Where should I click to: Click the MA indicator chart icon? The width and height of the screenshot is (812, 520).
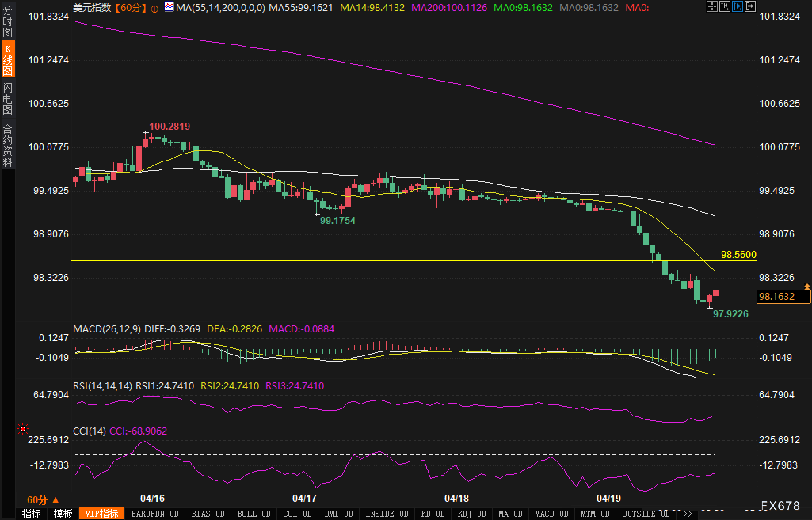pyautogui.click(x=169, y=7)
